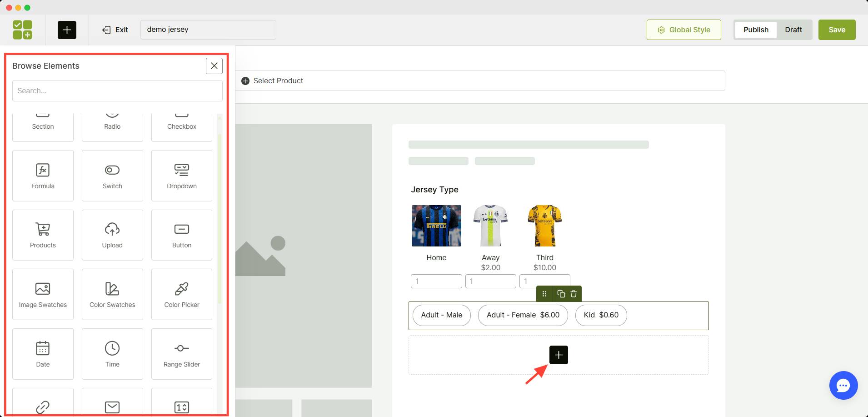
Task: Add the number stepper element
Action: point(182,402)
